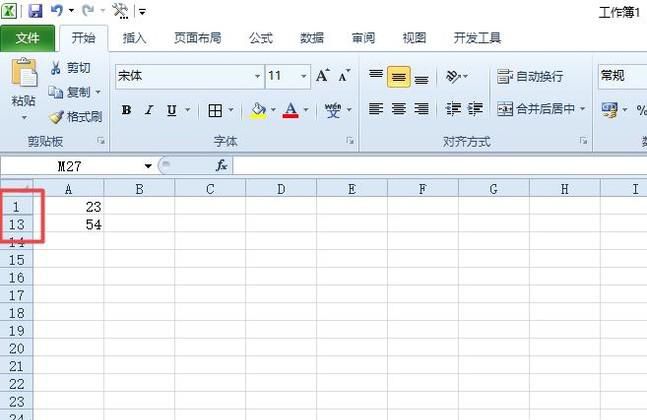This screenshot has width=647, height=420.
Task: Click the Center text horizontally icon
Action: 399,109
